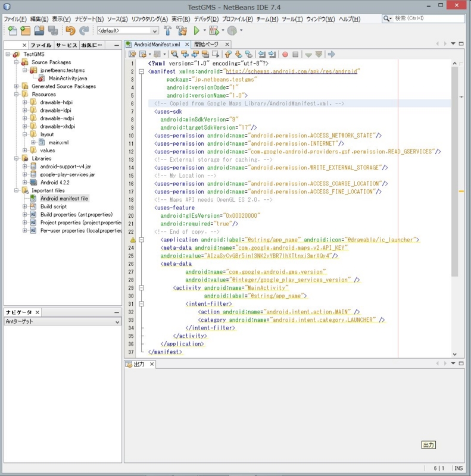Click the Find Previous Occurrence icon
Image resolution: width=471 pixels, height=476 pixels.
(185, 54)
